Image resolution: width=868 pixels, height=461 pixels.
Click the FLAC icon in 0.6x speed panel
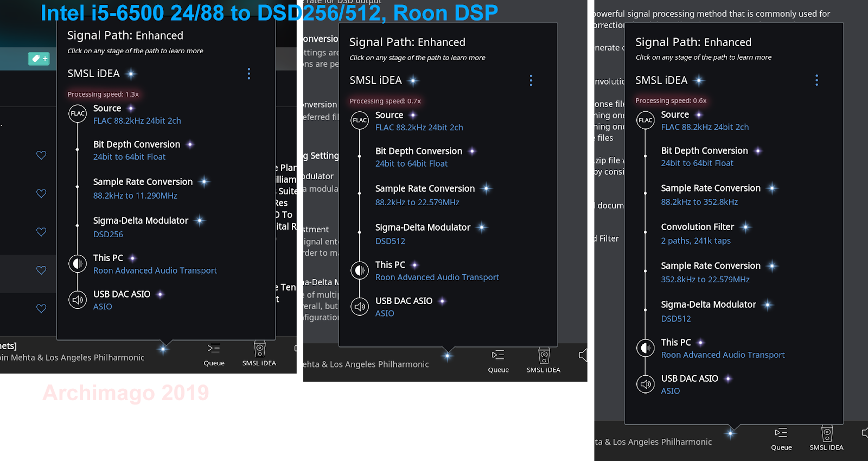tap(646, 120)
